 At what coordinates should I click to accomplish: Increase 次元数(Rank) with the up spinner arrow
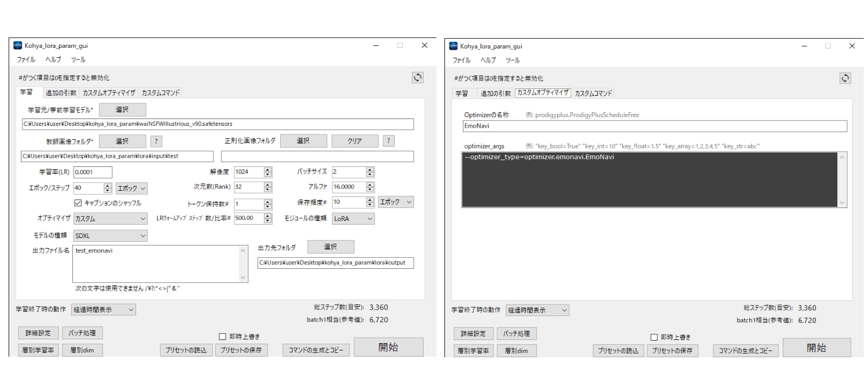267,185
